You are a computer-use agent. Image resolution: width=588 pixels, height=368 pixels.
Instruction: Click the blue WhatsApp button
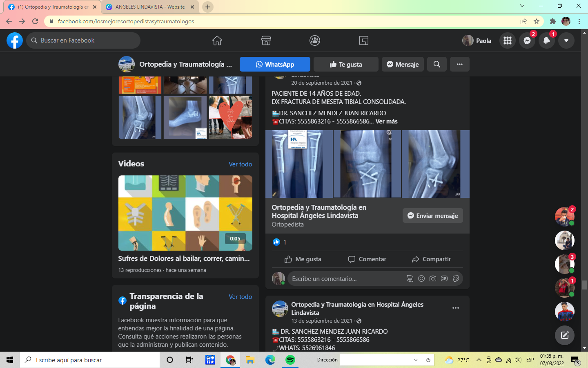(x=275, y=64)
